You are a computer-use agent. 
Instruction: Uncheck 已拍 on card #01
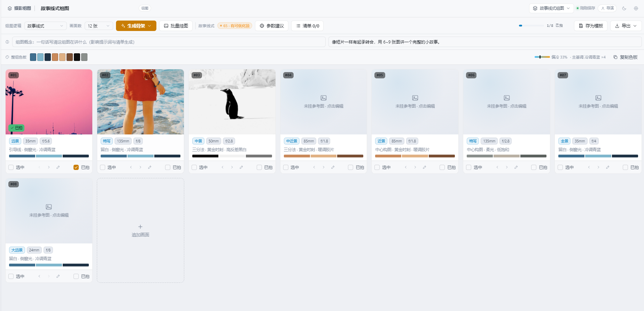(x=76, y=167)
